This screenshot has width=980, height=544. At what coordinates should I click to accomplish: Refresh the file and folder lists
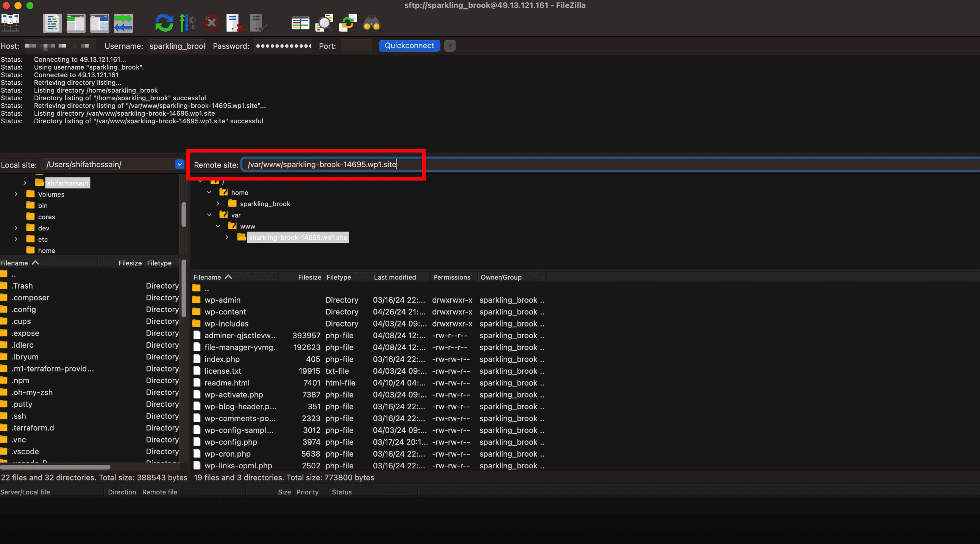tap(164, 23)
